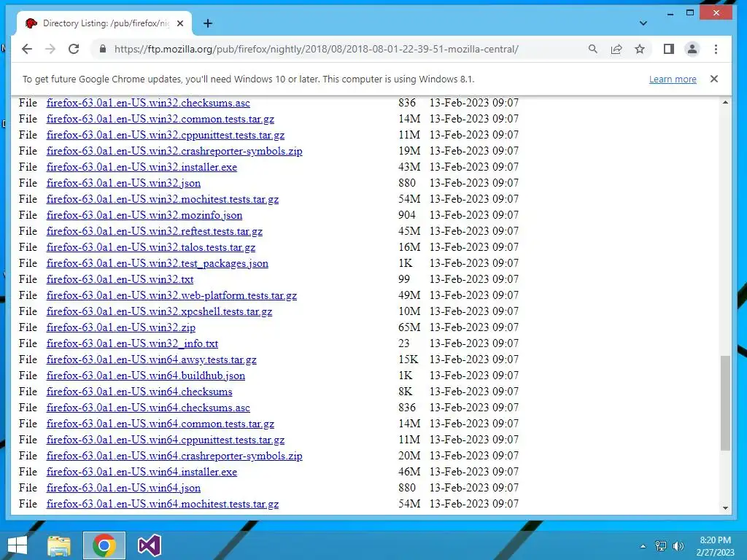
Task: Bookmark this page with star icon
Action: point(639,49)
